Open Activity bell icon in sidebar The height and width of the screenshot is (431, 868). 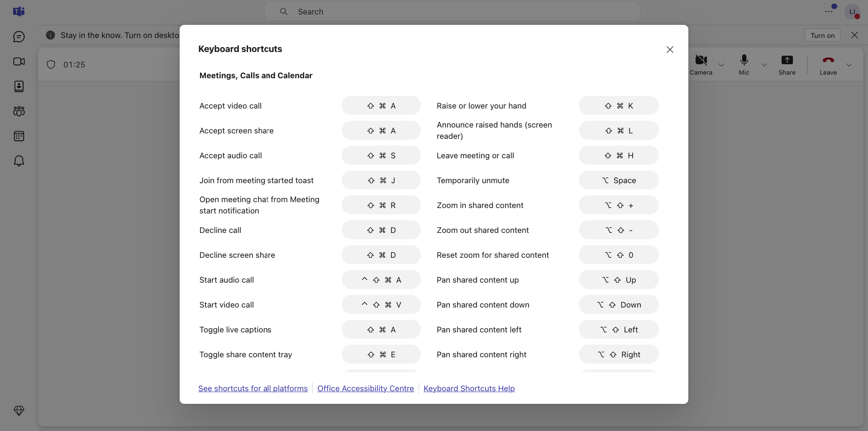tap(19, 161)
